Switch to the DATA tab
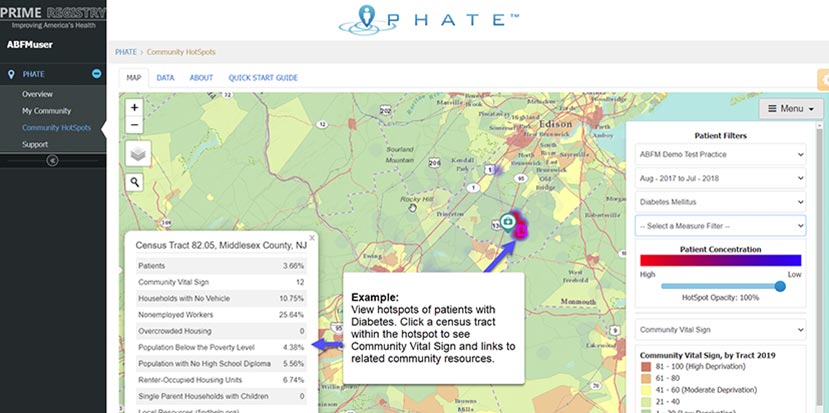This screenshot has height=413, width=829. tap(165, 78)
